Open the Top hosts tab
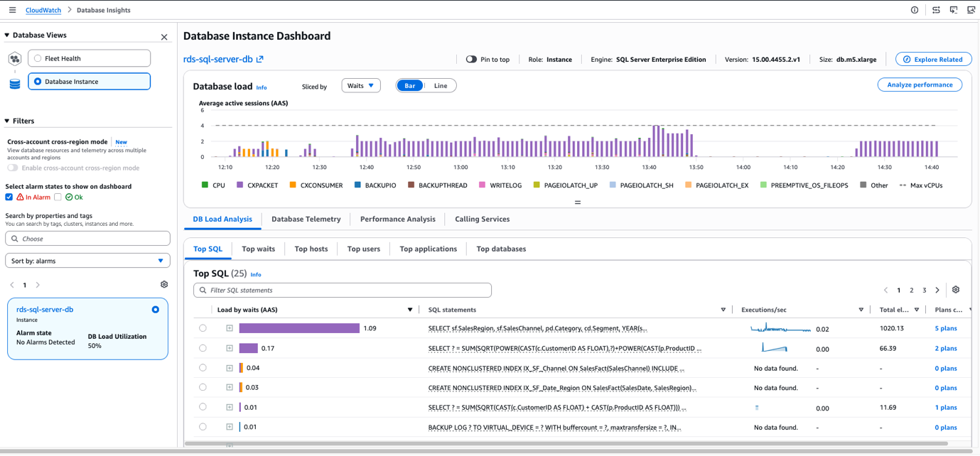 (311, 249)
